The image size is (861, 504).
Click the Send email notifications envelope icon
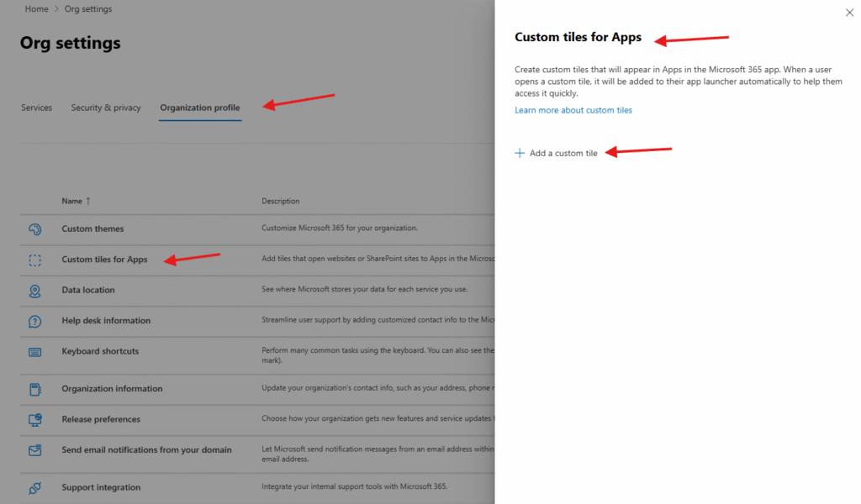(x=35, y=450)
